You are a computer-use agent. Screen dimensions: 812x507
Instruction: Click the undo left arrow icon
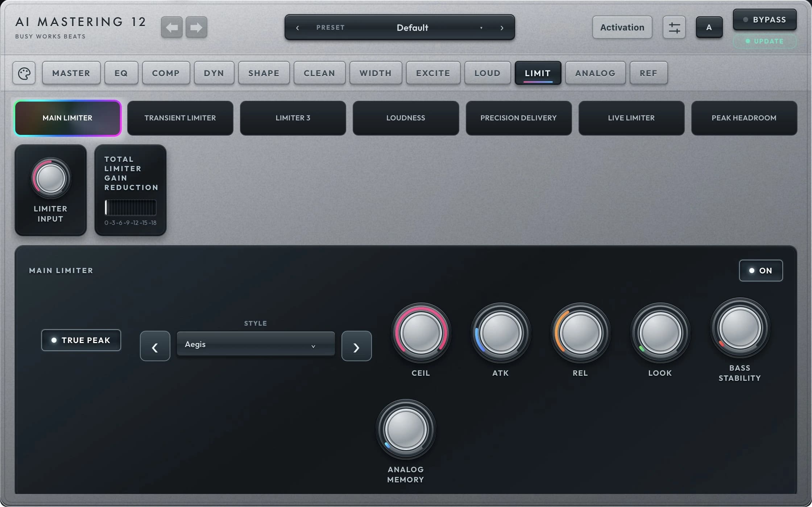[171, 27]
